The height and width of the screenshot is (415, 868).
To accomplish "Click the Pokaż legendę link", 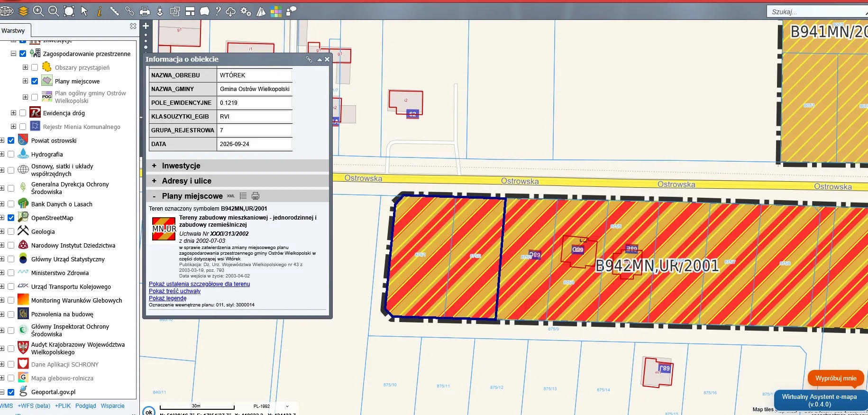I will tap(168, 298).
